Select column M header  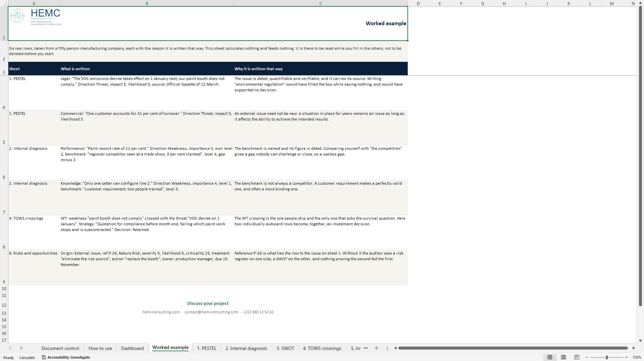[611, 3]
